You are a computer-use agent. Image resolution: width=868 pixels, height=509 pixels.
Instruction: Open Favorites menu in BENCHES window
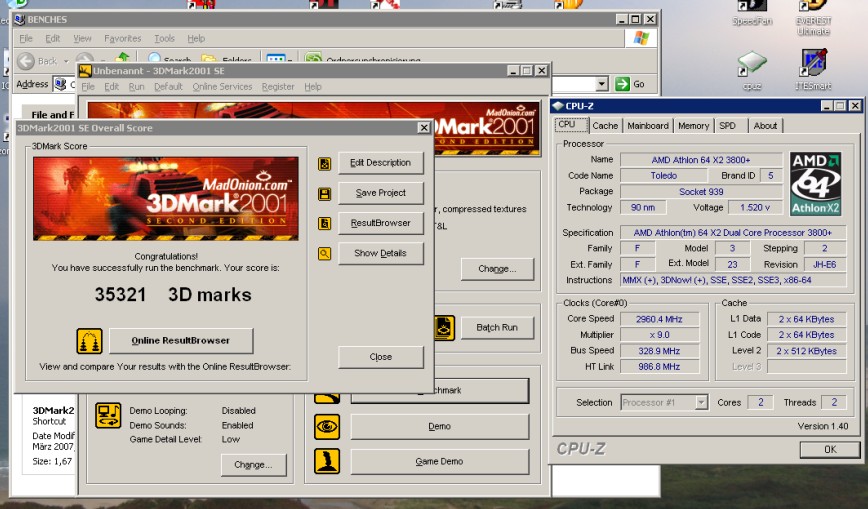[x=122, y=38]
